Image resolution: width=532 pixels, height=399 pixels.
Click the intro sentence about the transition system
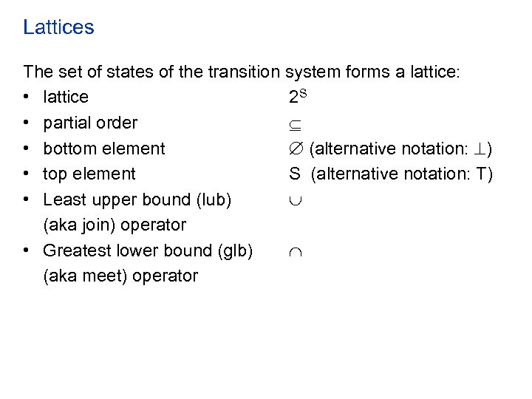(242, 72)
